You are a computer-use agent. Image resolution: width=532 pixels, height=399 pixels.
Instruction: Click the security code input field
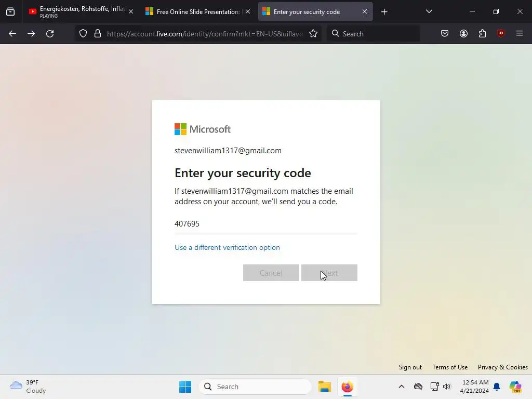(266, 224)
